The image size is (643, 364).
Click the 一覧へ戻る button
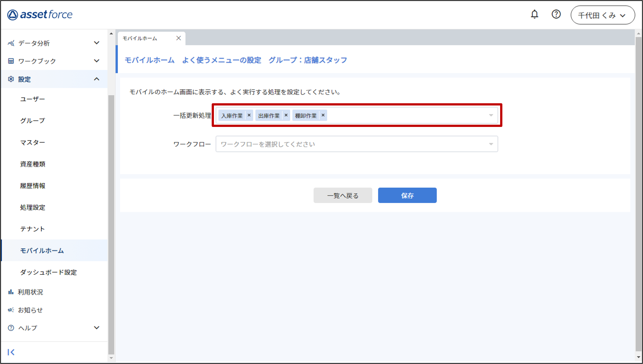click(342, 195)
